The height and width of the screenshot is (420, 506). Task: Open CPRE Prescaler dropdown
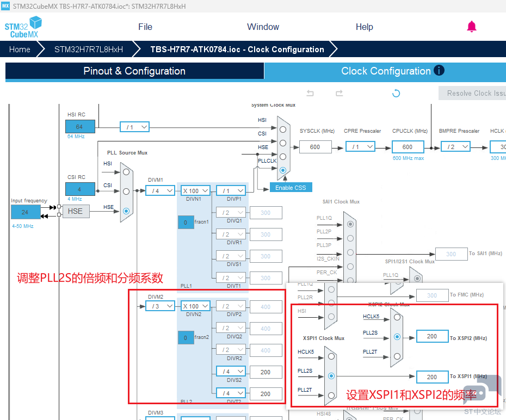click(x=360, y=147)
